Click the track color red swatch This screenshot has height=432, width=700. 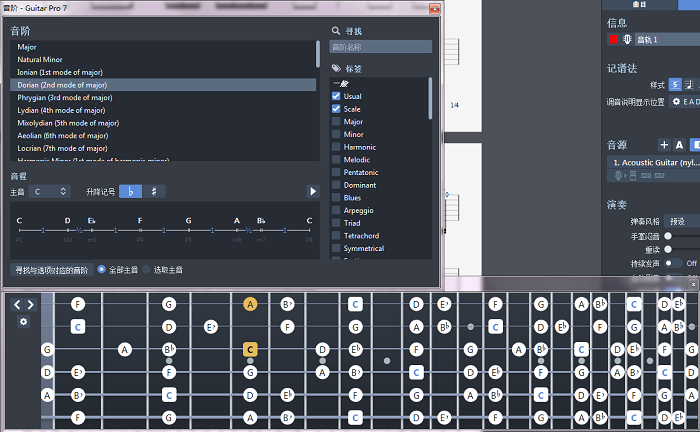[613, 40]
